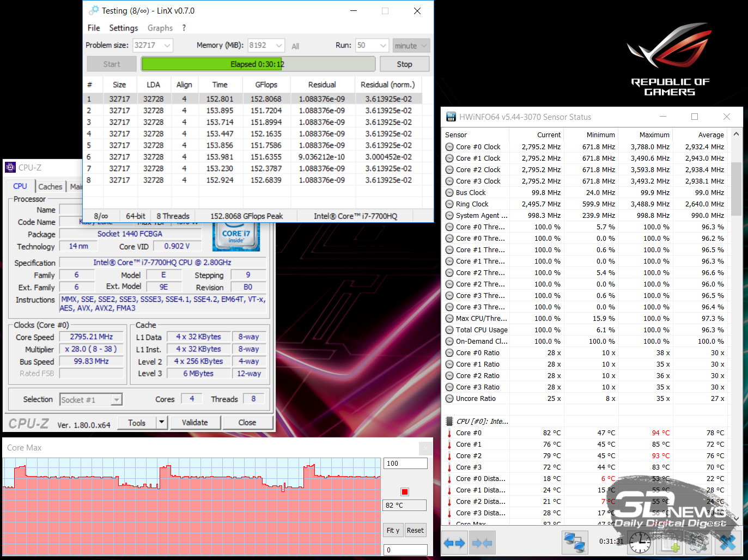This screenshot has height=560, width=748.
Task: Click the sensor icon beside Bus Clock
Action: 449,192
